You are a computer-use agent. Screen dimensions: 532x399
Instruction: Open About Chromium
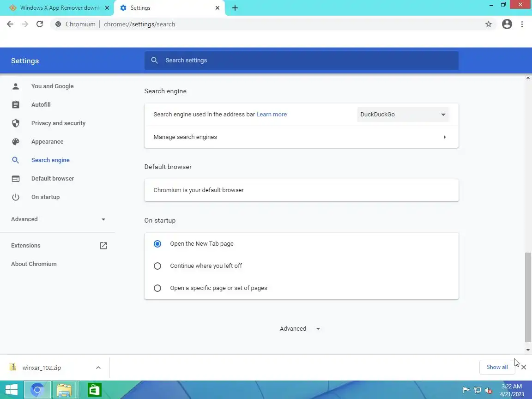pos(34,264)
